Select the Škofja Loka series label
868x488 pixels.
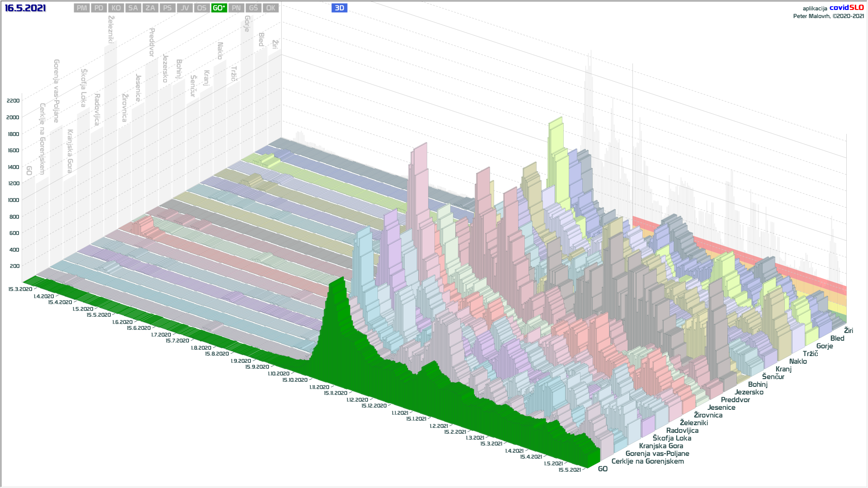(x=671, y=438)
